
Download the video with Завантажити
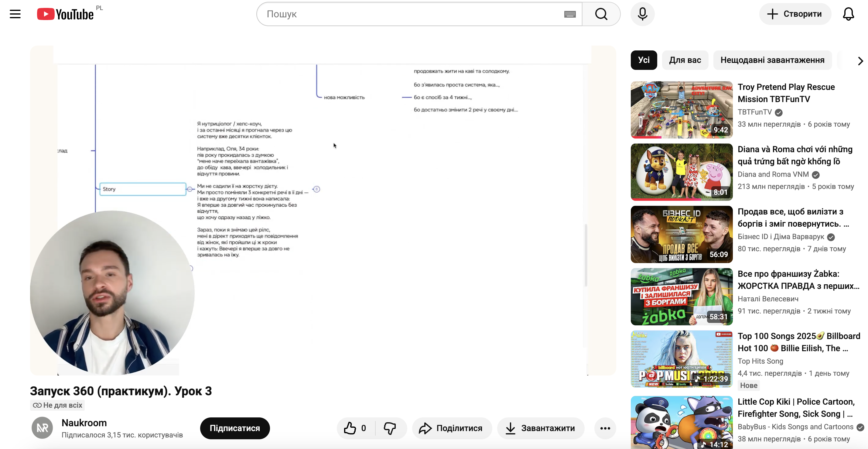[x=541, y=428]
